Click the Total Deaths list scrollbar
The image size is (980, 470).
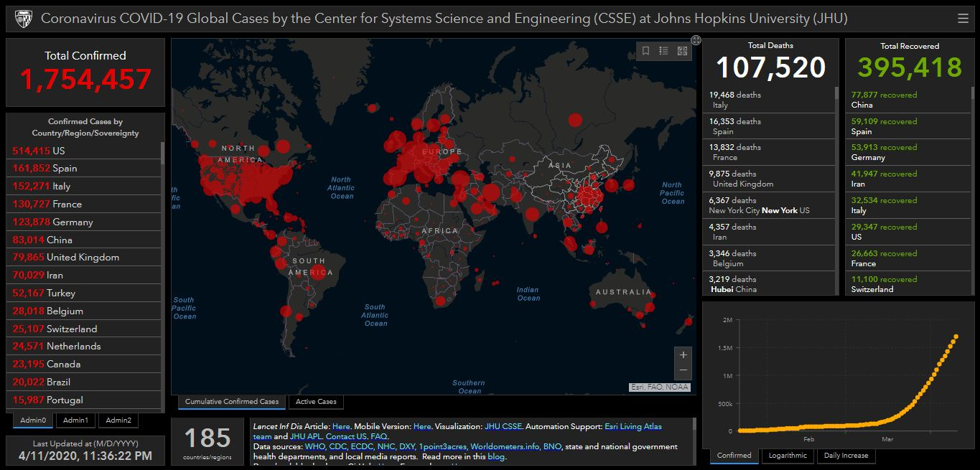click(x=836, y=93)
